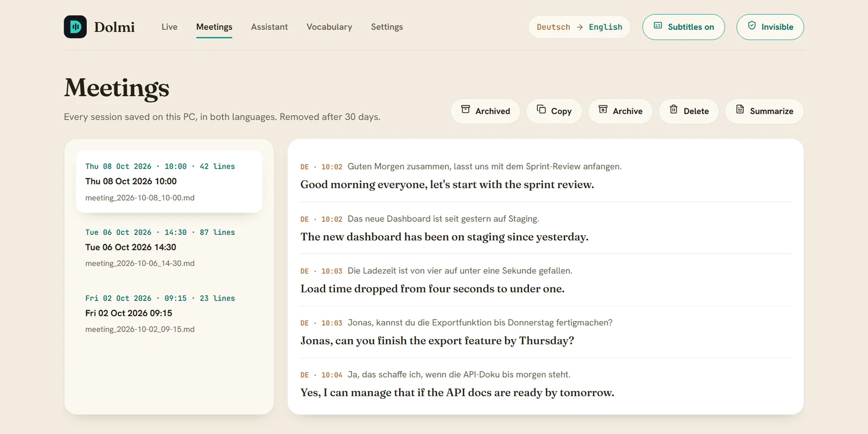Viewport: 868px width, 434px height.
Task: Toggle the Subtitles on label
Action: tap(691, 27)
